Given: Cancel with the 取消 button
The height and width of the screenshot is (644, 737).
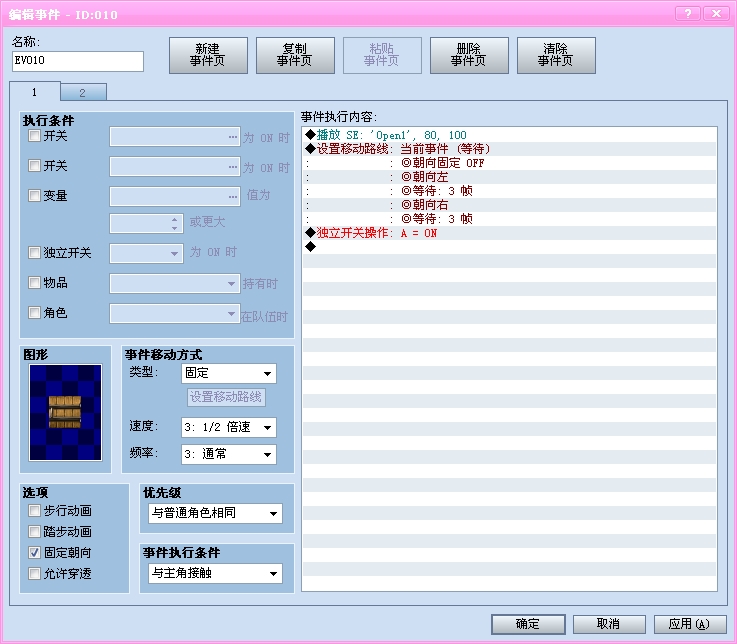Looking at the screenshot, I should click(x=609, y=624).
